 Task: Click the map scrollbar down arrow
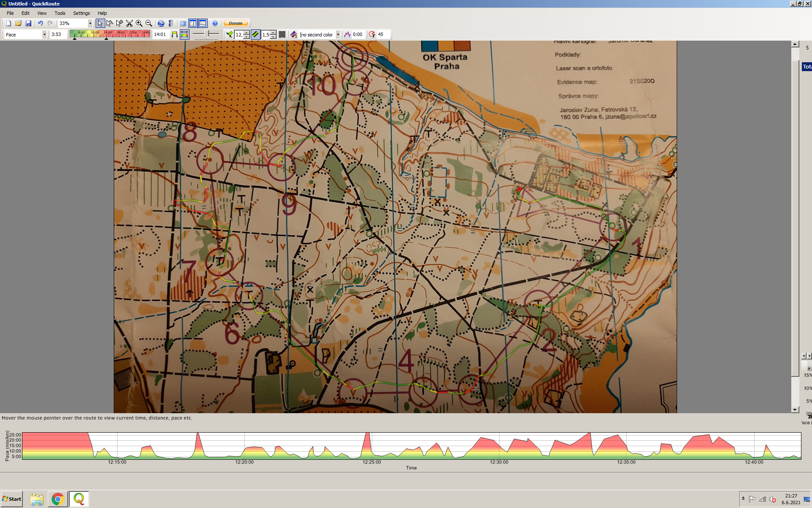tap(795, 409)
